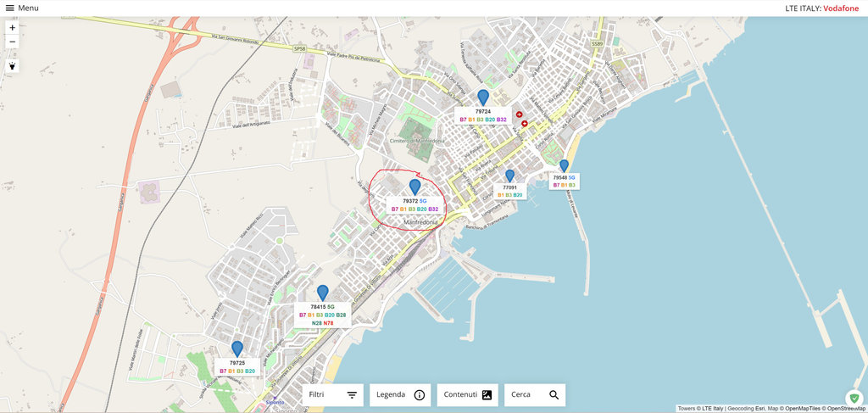
Task: Click the SS89 road shield
Action: click(x=596, y=43)
